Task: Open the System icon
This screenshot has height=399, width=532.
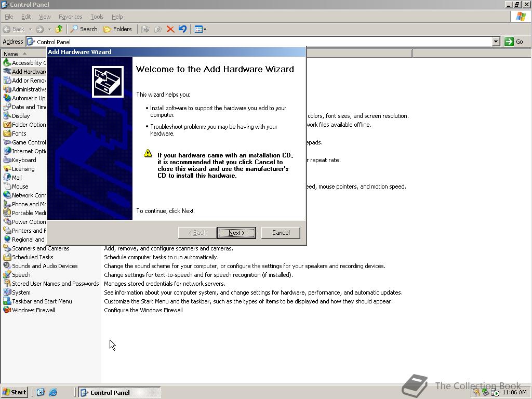Action: point(7,292)
